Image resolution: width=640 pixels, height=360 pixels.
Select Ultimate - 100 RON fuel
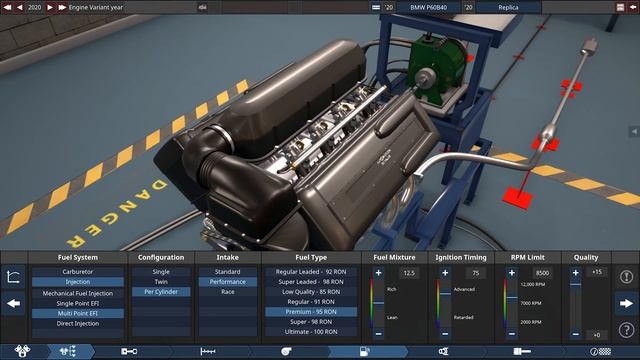(311, 331)
